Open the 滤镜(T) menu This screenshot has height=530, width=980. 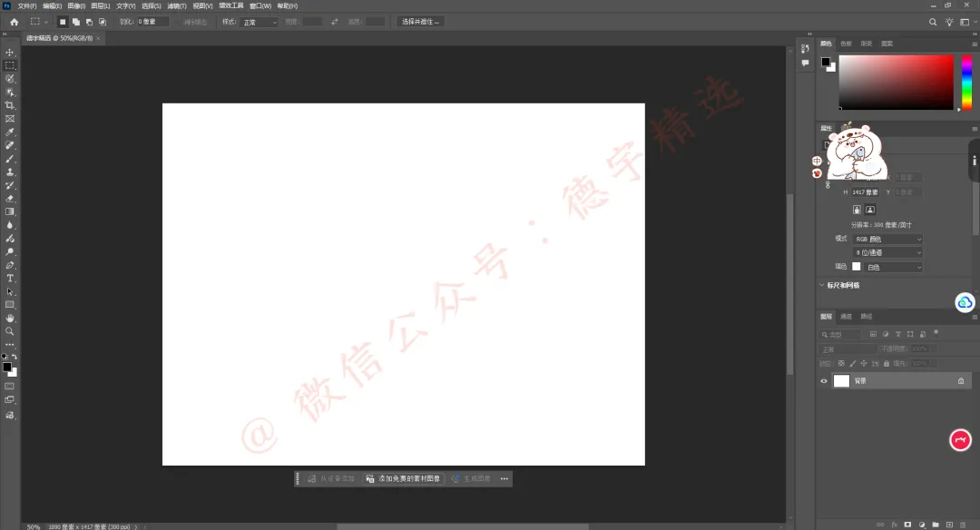click(x=177, y=5)
